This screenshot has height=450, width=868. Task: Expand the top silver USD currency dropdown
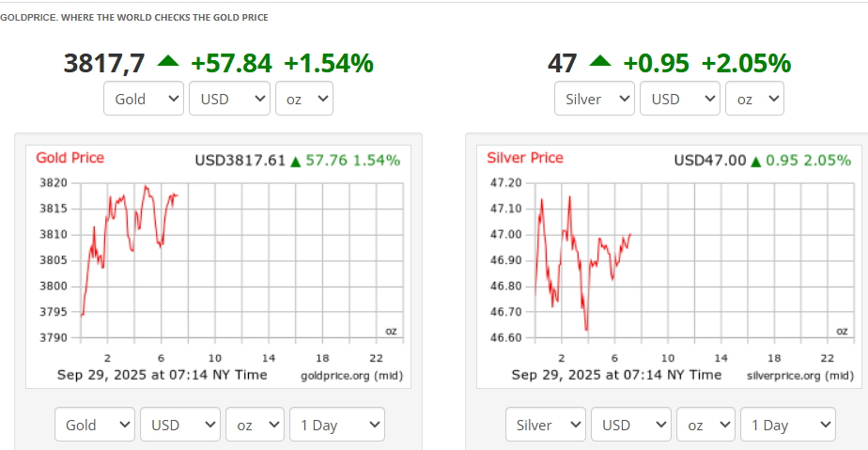point(680,99)
